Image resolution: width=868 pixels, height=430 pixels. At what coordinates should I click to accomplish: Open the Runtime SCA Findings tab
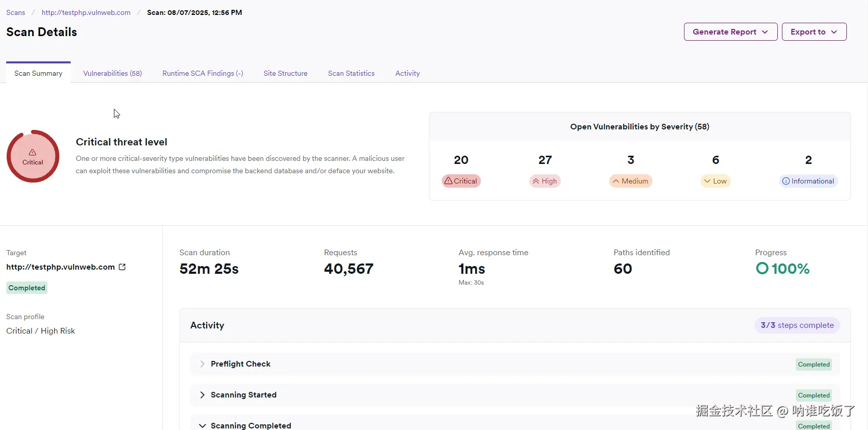tap(203, 73)
